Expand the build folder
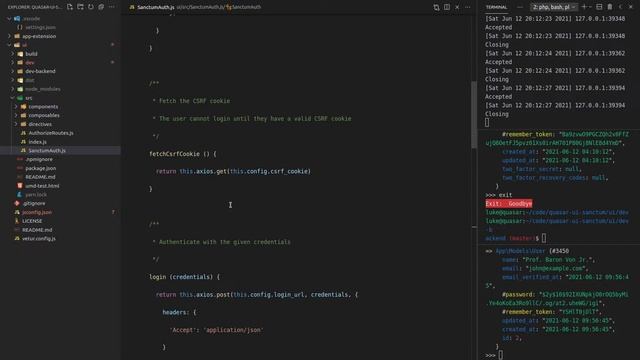The image size is (640, 360). [31, 54]
